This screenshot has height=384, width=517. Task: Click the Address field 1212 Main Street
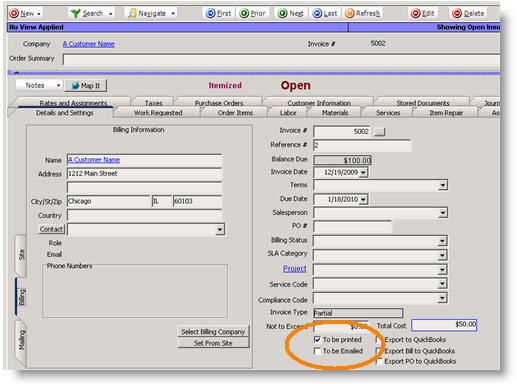click(x=144, y=174)
